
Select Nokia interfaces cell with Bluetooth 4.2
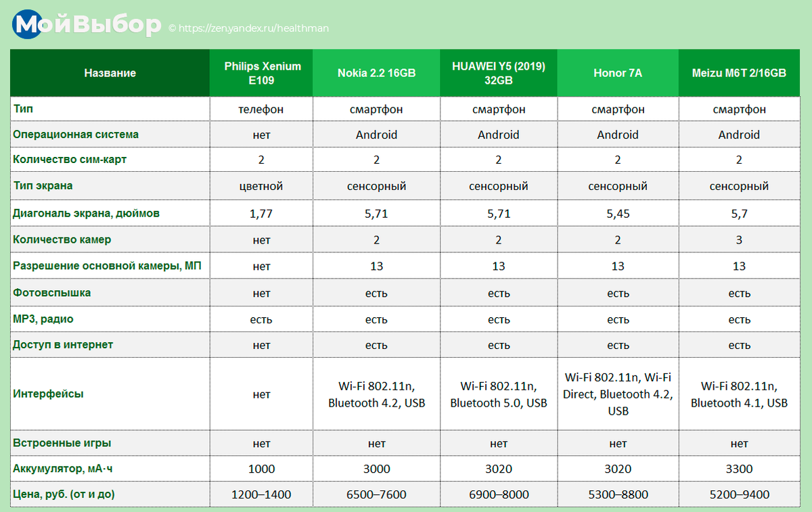[x=376, y=394]
